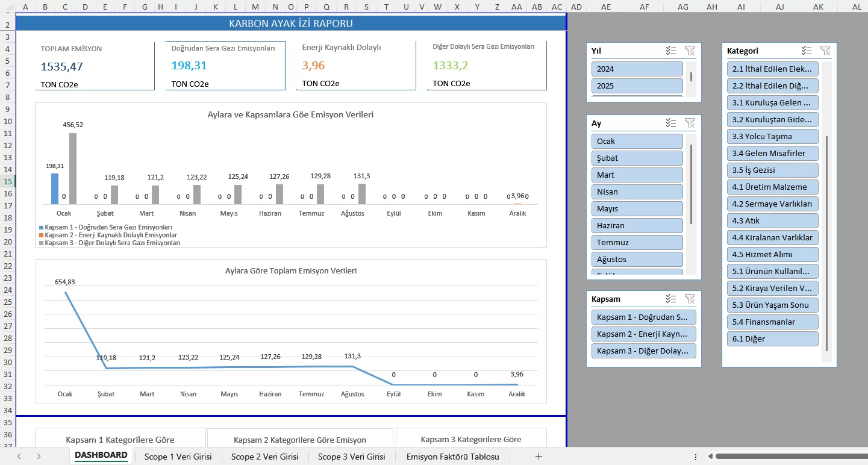Click the blue Kapsam 1 legend swatch
The height and width of the screenshot is (465, 868).
click(x=41, y=228)
